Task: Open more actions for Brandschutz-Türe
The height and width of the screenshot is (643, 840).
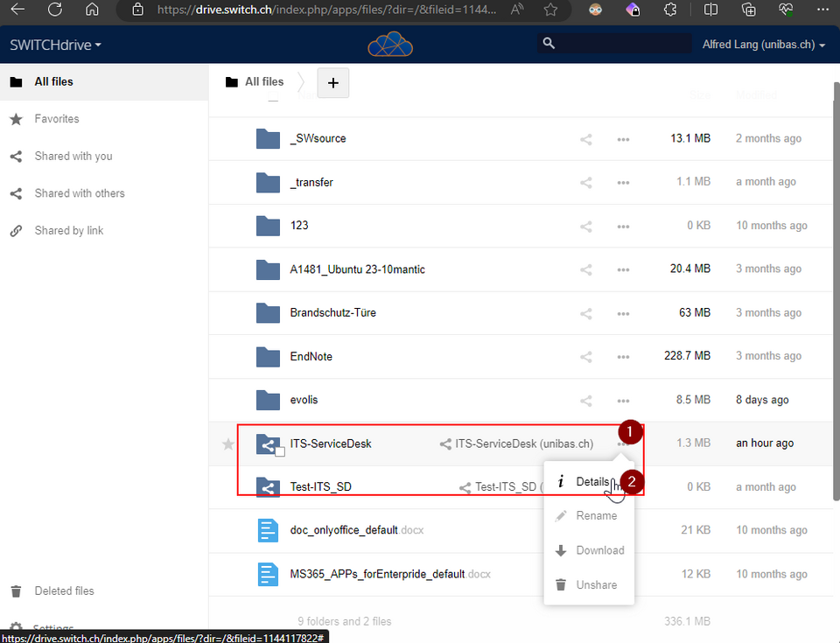Action: click(623, 313)
